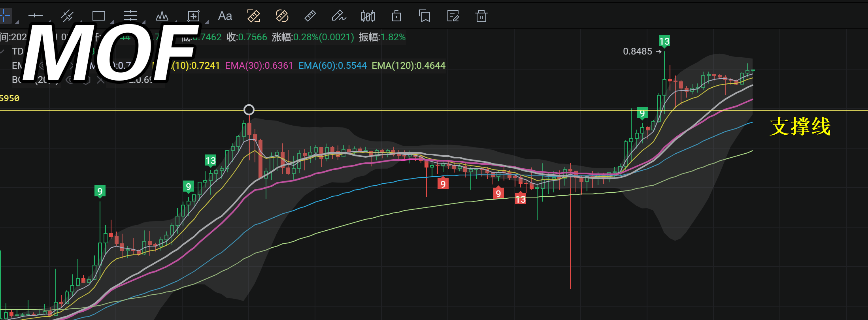Click the bracketed ruler measure icon
The width and height of the screenshot is (868, 320).
[253, 16]
